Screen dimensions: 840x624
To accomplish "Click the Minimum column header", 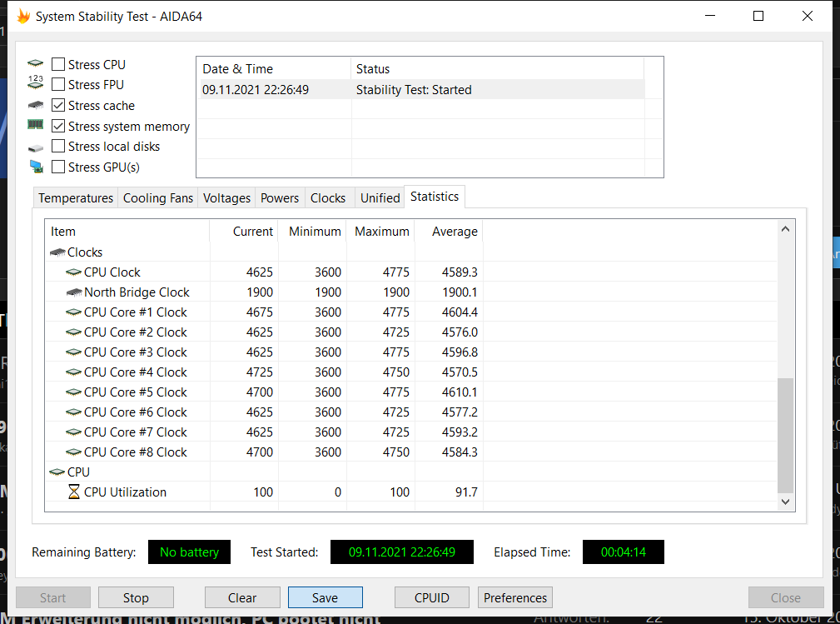I will 312,231.
